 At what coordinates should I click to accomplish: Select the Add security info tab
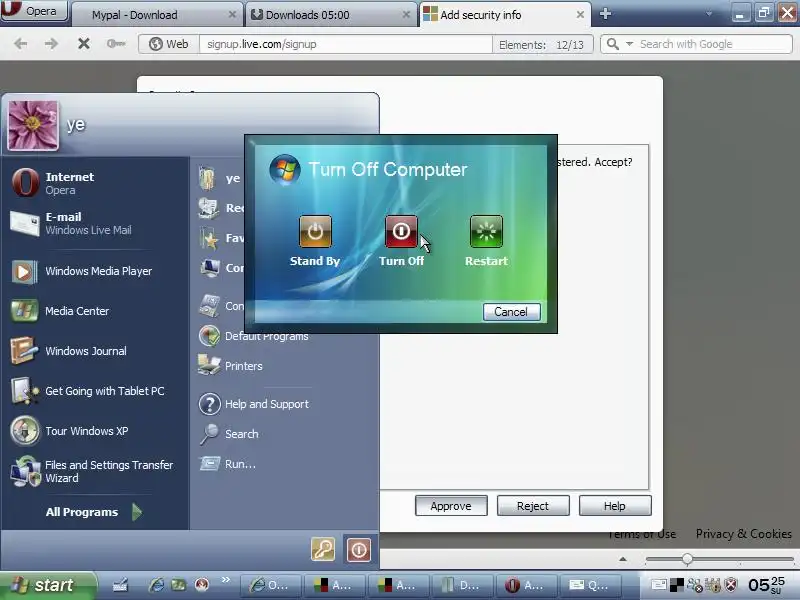click(504, 15)
